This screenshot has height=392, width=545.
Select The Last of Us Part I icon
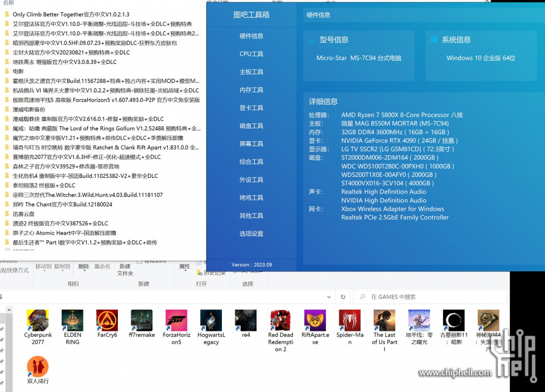click(x=384, y=320)
